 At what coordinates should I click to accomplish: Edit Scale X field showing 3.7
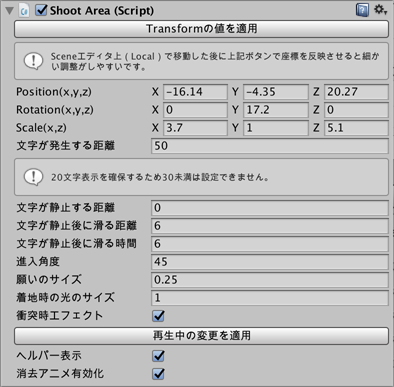[x=195, y=128]
